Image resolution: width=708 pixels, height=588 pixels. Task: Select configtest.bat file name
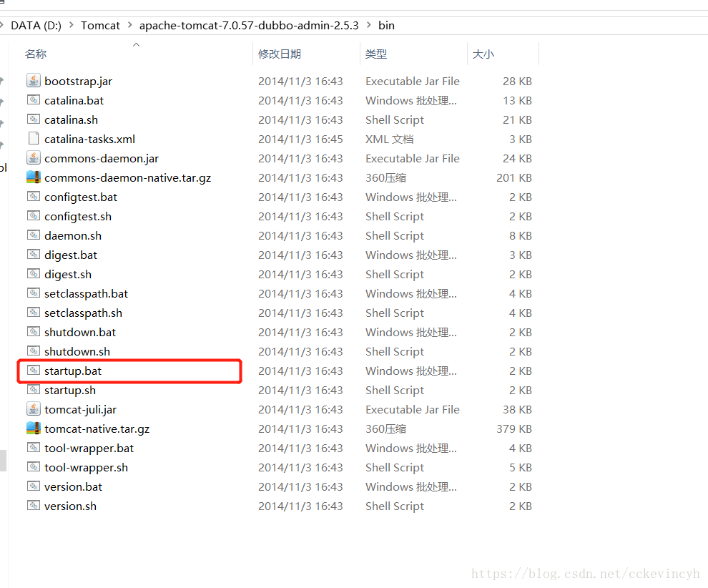pos(81,197)
